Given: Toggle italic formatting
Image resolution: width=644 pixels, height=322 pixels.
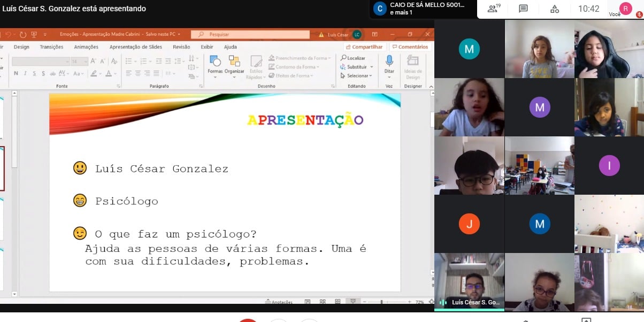Looking at the screenshot, I should [26, 73].
